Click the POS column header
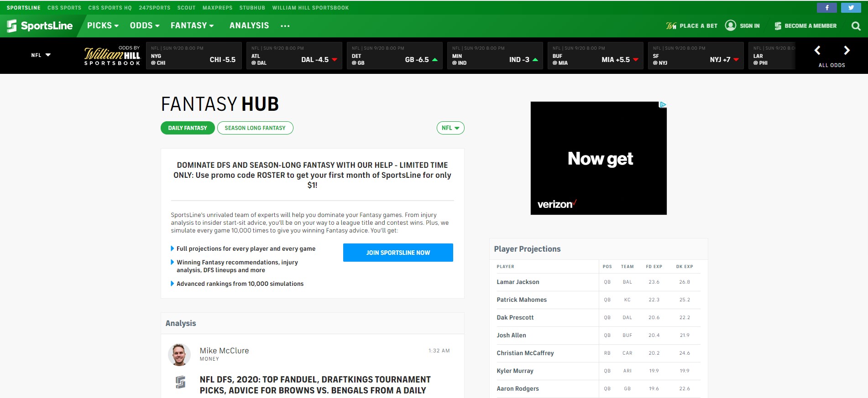 (x=607, y=267)
